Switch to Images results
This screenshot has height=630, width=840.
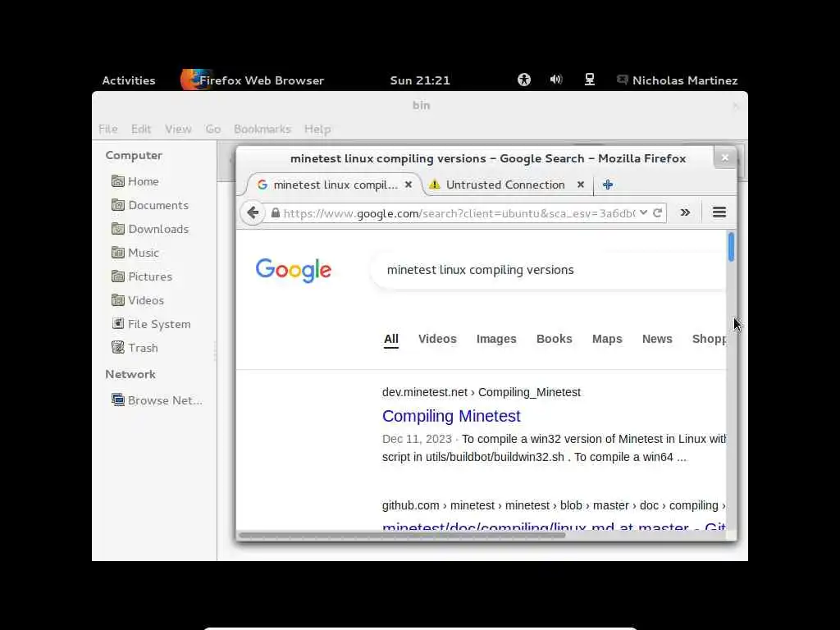tap(496, 339)
